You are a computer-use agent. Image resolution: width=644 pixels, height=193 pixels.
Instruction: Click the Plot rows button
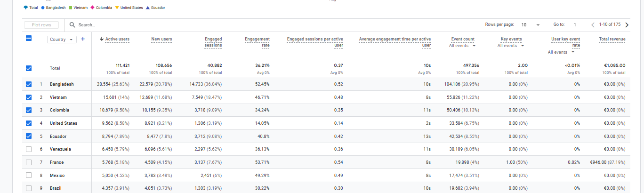click(x=41, y=25)
